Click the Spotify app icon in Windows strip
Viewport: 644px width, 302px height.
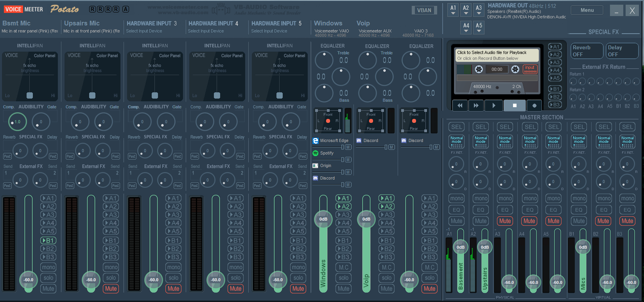[x=316, y=153]
